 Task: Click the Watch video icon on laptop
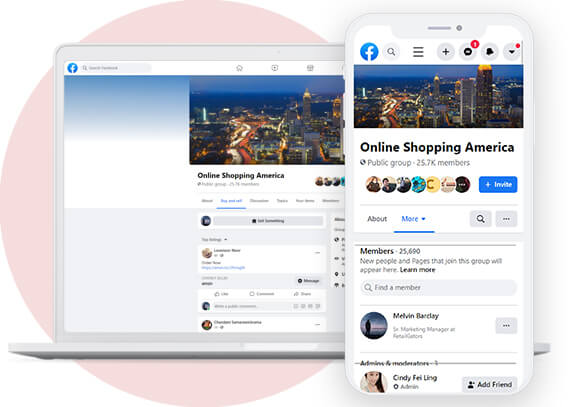coord(275,68)
